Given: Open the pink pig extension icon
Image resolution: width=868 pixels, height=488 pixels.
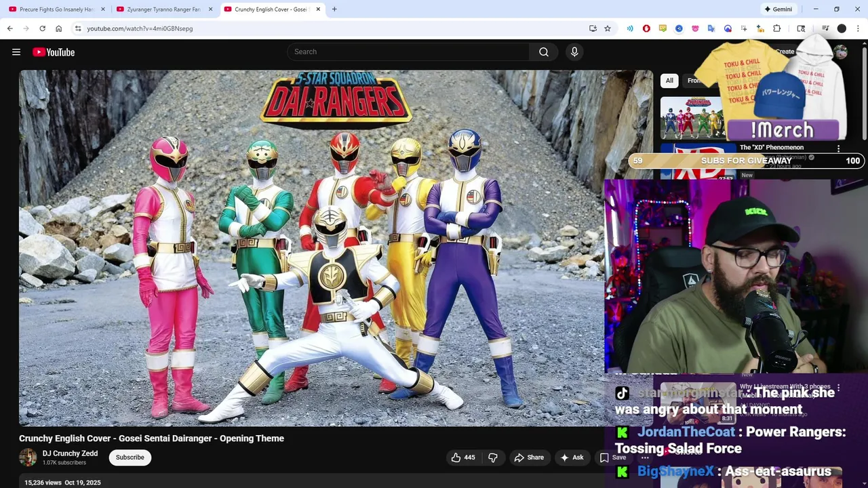Looking at the screenshot, I should point(695,28).
